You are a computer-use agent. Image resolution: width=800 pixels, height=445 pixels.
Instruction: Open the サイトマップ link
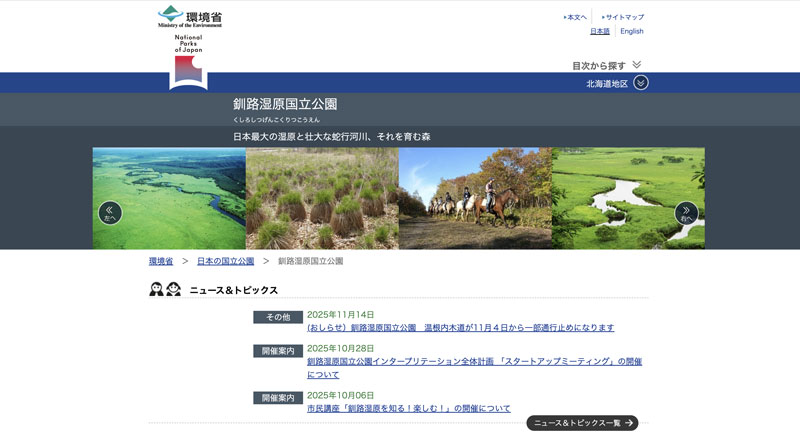(x=624, y=17)
